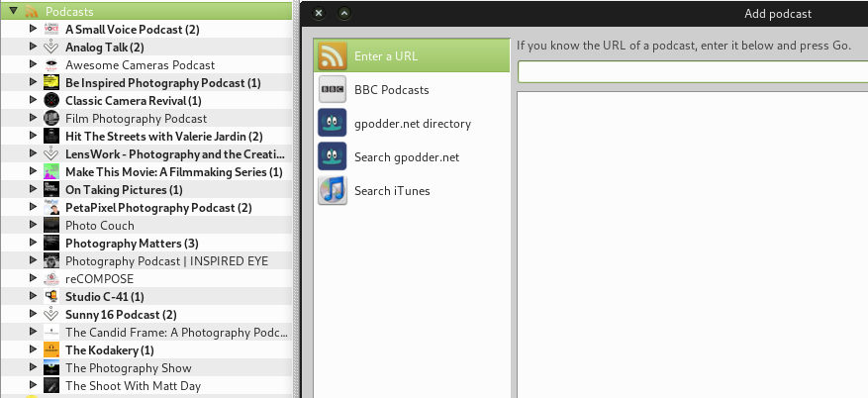
Task: Click the Analog Talk podcast icon
Action: click(x=50, y=48)
